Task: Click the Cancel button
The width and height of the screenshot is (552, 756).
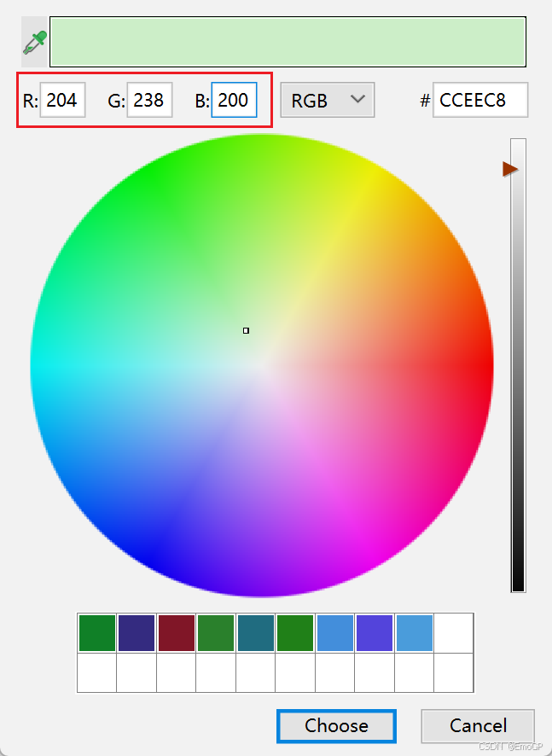Action: click(478, 725)
